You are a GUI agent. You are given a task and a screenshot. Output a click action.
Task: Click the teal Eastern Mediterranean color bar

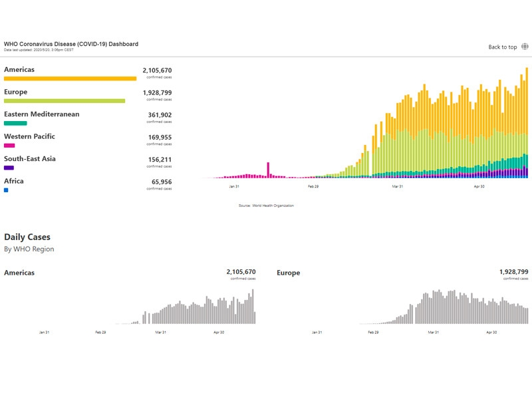15,123
